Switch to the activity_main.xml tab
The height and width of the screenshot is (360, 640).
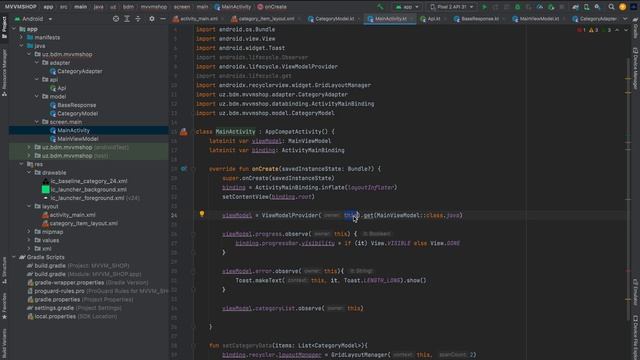click(198, 19)
